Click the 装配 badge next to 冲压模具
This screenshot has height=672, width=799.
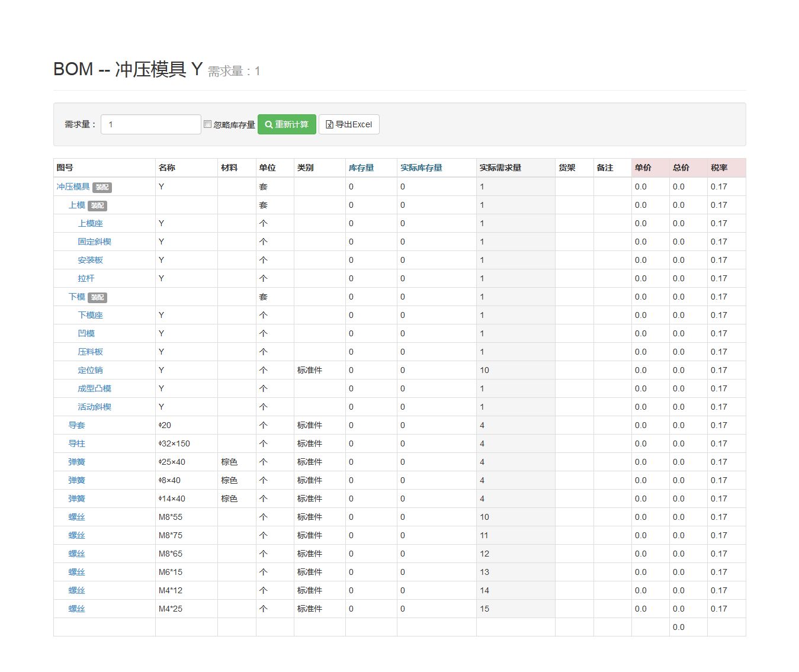[x=101, y=187]
